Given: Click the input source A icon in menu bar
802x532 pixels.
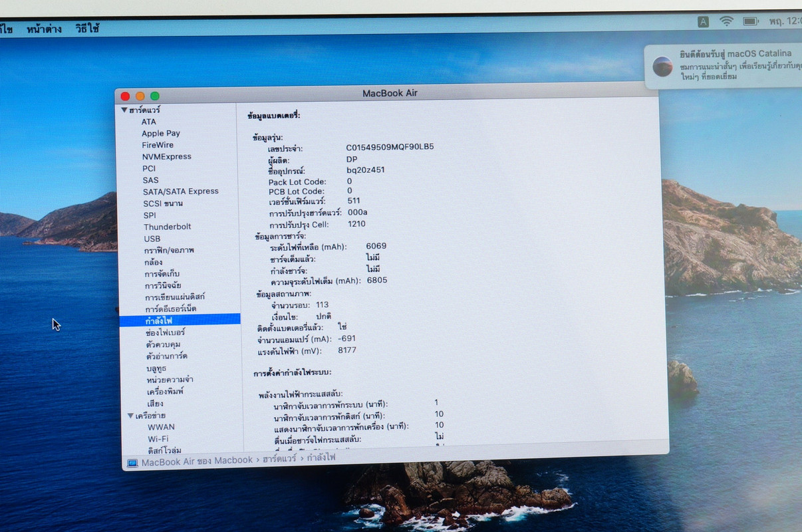Looking at the screenshot, I should 703,21.
